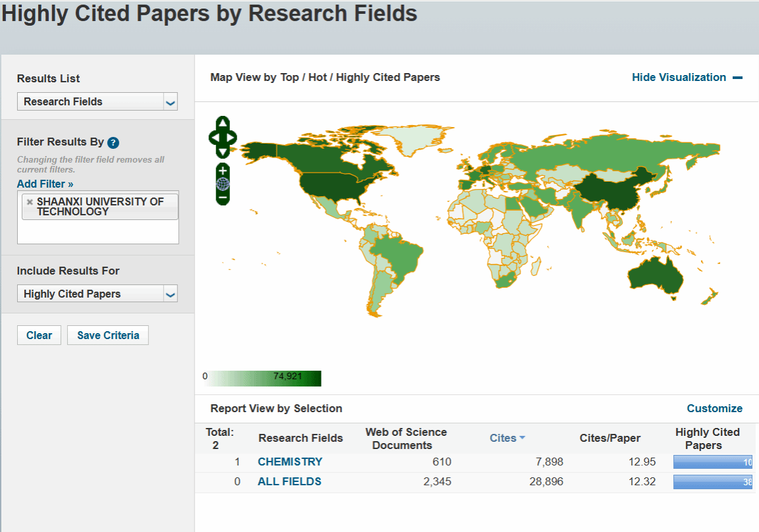
Task: Click the Hide Visualization link
Action: coord(679,78)
